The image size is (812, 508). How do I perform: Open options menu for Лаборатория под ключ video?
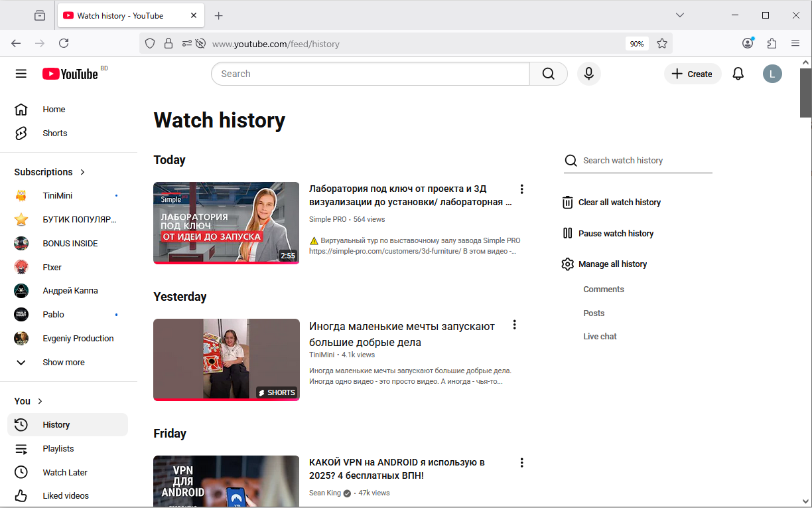pos(521,189)
